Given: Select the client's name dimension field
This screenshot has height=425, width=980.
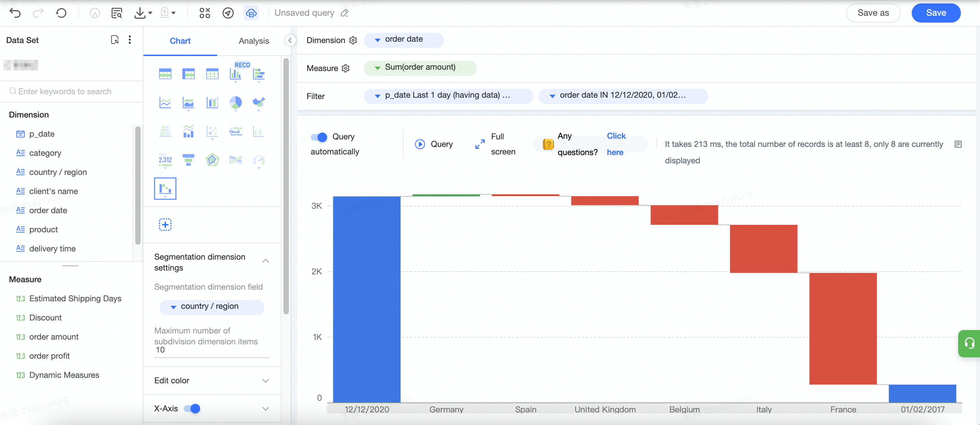Looking at the screenshot, I should click(x=54, y=191).
